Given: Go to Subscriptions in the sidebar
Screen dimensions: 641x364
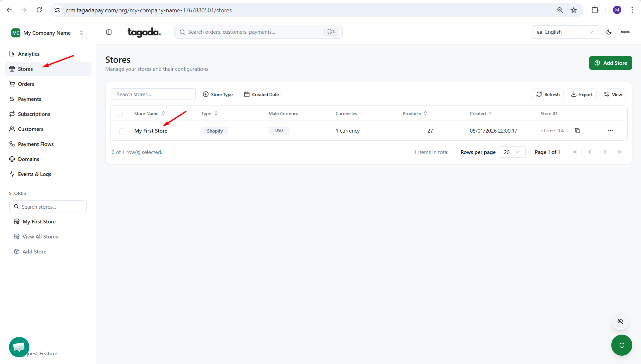Looking at the screenshot, I should coord(34,114).
